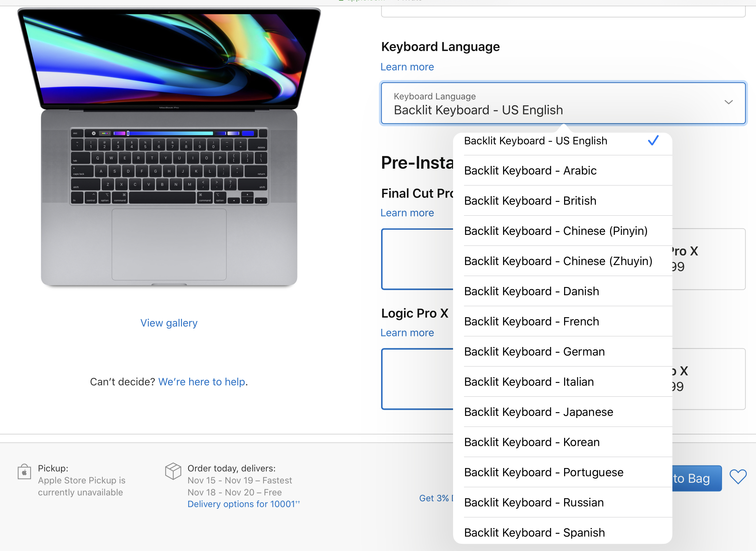Image resolution: width=756 pixels, height=551 pixels.
Task: Open the Keyboard Language select field
Action: click(x=563, y=103)
